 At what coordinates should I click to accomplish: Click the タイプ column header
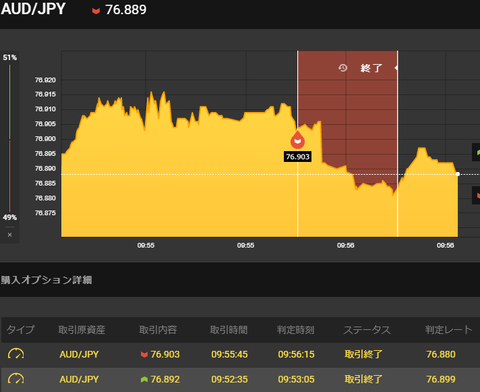coord(21,330)
